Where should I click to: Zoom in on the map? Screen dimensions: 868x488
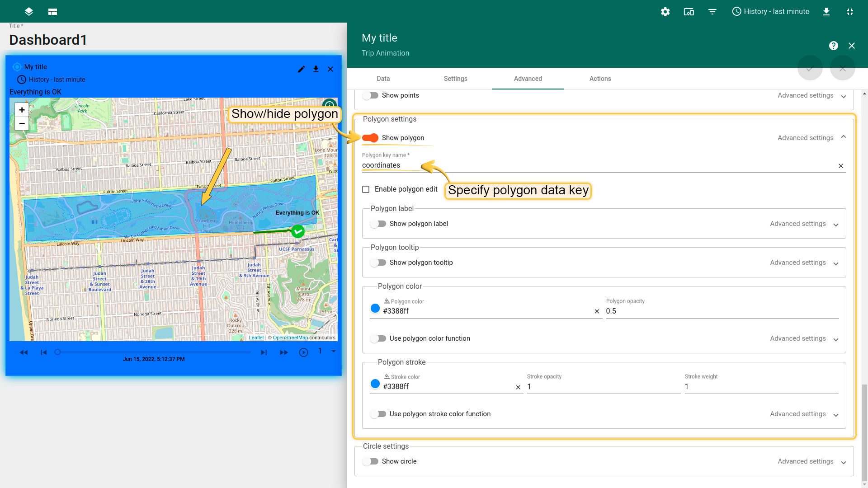[22, 110]
